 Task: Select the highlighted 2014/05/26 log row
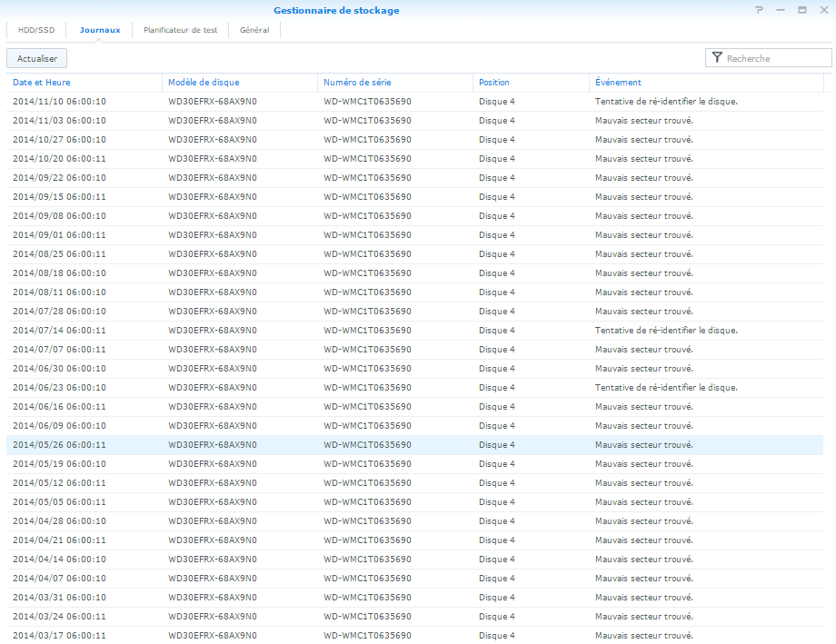coord(59,445)
